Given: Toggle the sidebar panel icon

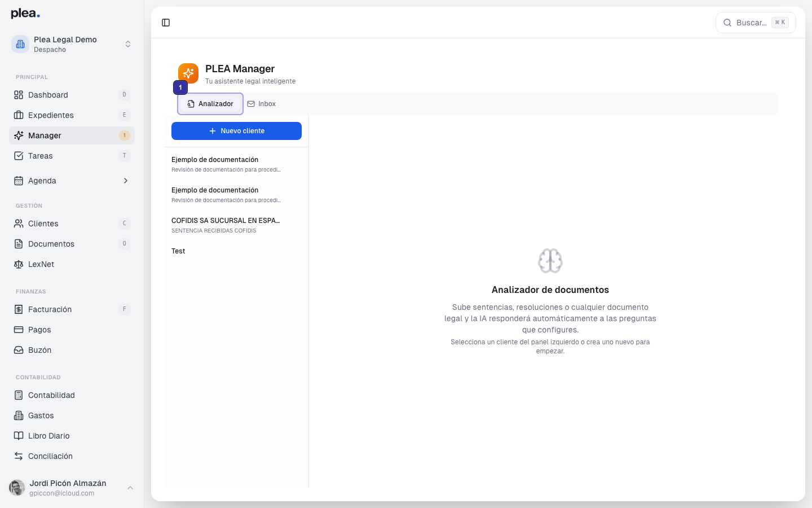Looking at the screenshot, I should coord(166,23).
